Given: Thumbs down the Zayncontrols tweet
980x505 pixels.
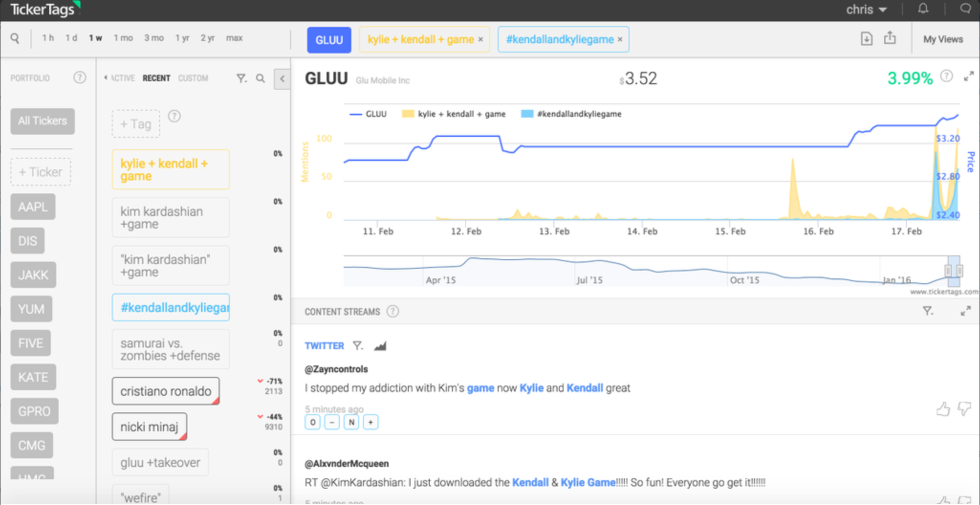Looking at the screenshot, I should [964, 409].
